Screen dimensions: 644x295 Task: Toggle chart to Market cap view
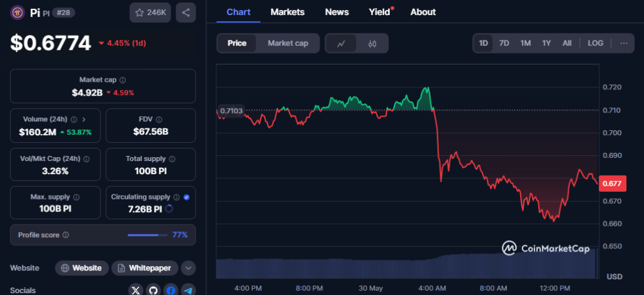pyautogui.click(x=288, y=43)
